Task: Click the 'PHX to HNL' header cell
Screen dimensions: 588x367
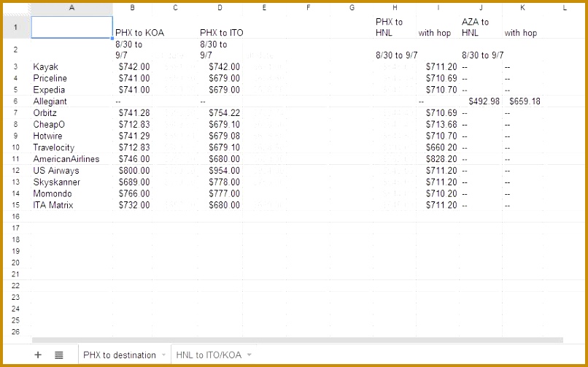Action: tap(390, 28)
